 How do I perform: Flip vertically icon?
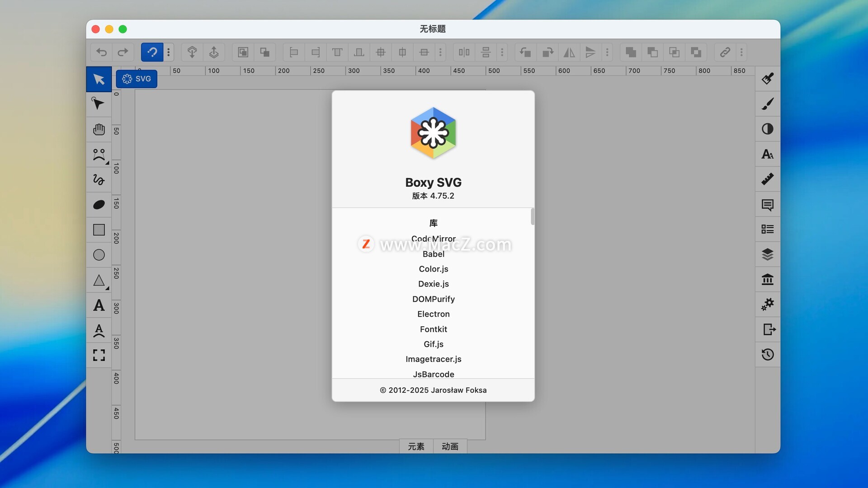590,52
